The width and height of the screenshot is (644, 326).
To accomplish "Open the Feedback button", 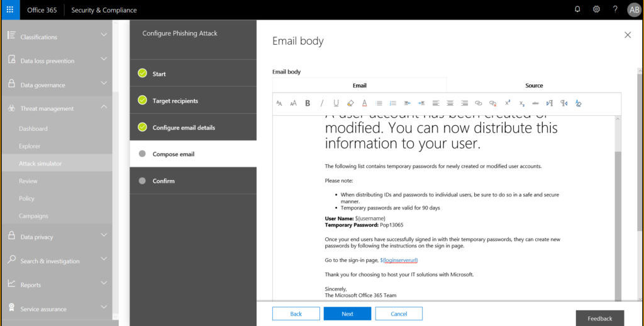I will click(x=599, y=318).
